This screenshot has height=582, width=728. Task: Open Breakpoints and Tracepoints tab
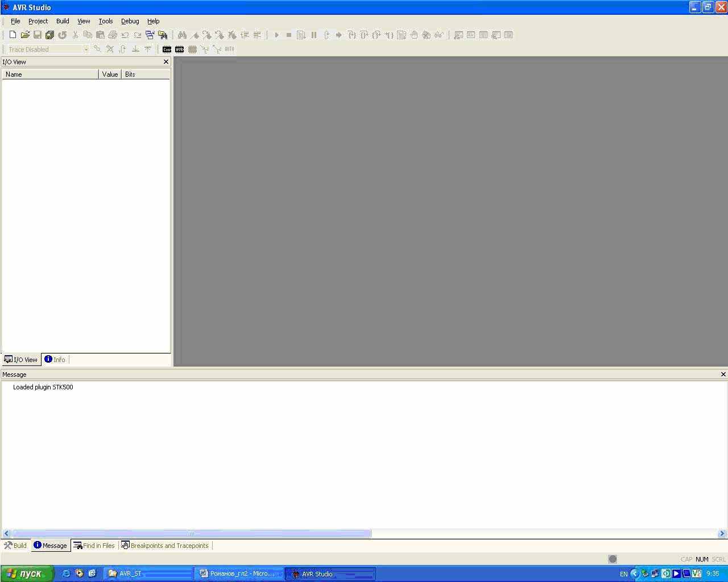pyautogui.click(x=165, y=545)
